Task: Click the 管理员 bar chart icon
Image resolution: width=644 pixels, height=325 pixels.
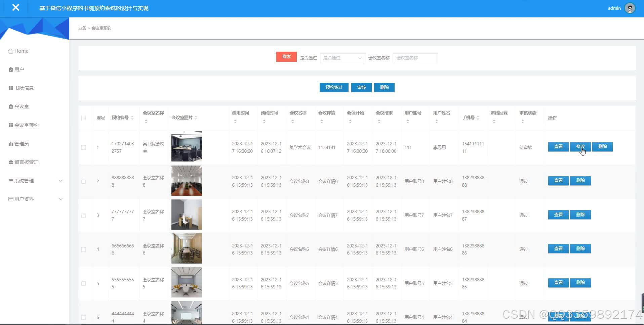Action: click(x=11, y=144)
